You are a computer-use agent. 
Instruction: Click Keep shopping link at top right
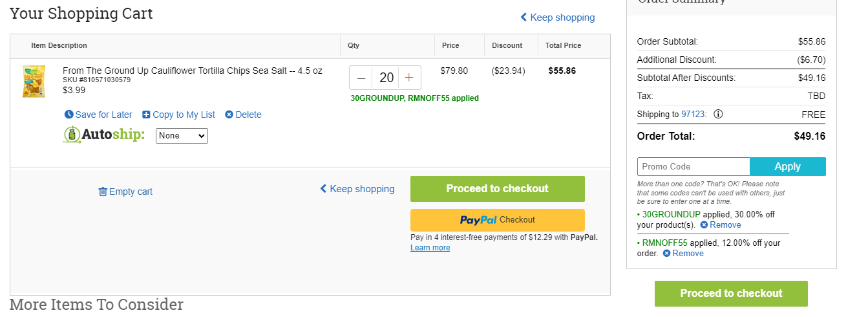pos(558,17)
